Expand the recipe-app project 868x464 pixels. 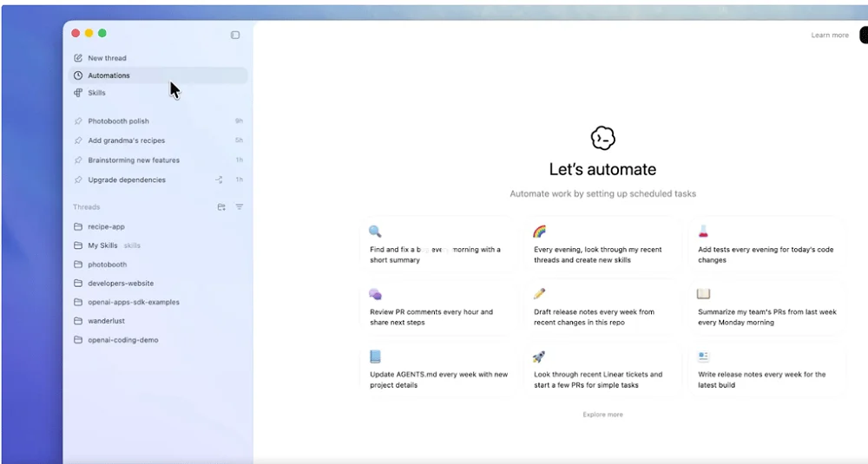pyautogui.click(x=158, y=226)
